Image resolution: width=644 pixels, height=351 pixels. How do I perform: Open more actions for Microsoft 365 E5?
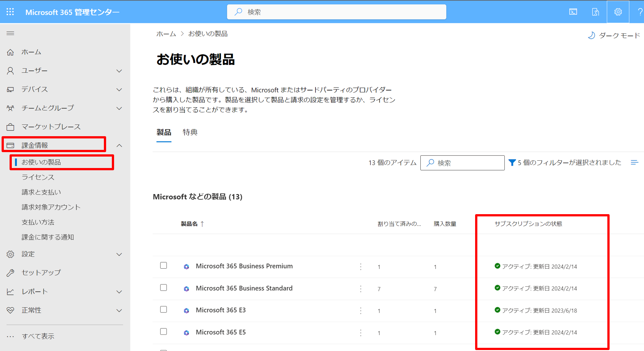click(360, 333)
